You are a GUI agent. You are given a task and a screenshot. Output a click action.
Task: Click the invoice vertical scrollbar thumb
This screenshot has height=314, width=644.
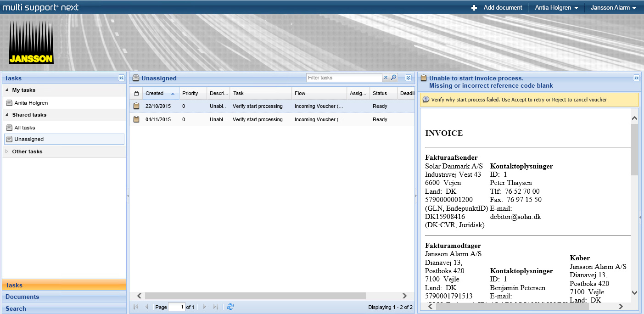[x=634, y=149]
